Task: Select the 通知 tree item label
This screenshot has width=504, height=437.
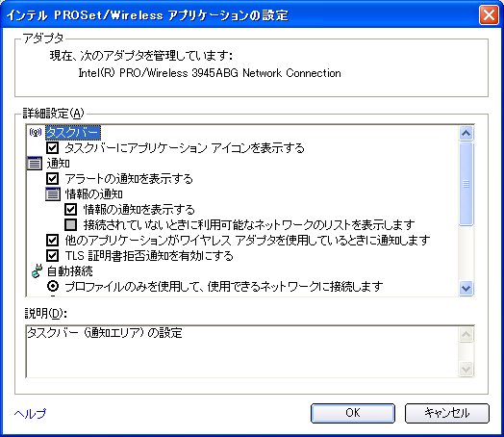Action: point(58,164)
